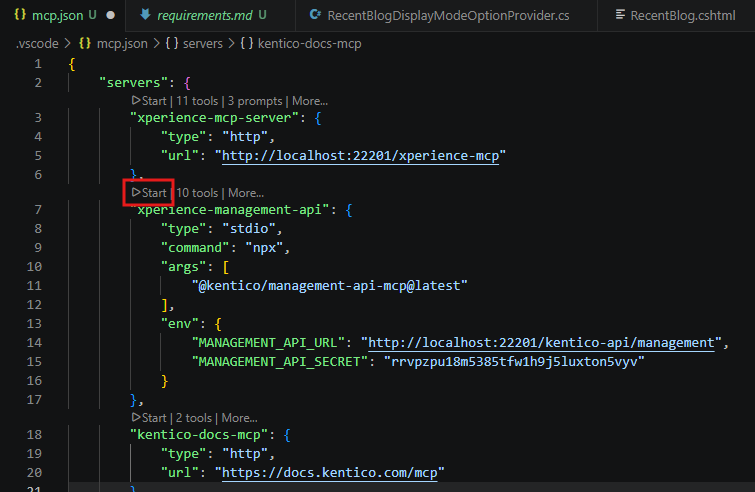Open the mcp.json editor tab
Screen dimensions: 755x492
pyautogui.click(x=63, y=15)
